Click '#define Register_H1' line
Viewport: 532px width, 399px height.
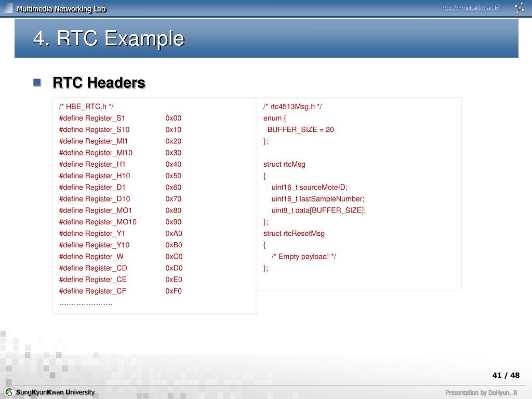tap(92, 164)
